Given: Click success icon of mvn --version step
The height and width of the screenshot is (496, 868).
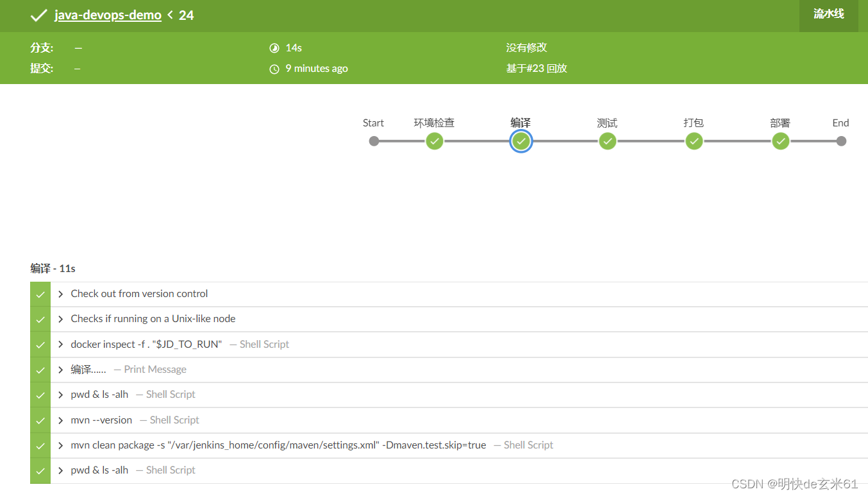Looking at the screenshot, I should coord(40,420).
